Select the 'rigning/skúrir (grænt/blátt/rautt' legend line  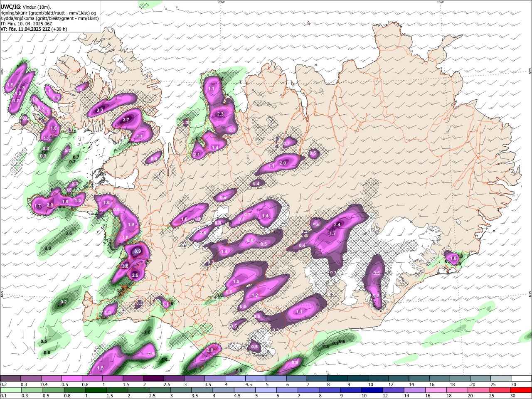click(x=48, y=12)
